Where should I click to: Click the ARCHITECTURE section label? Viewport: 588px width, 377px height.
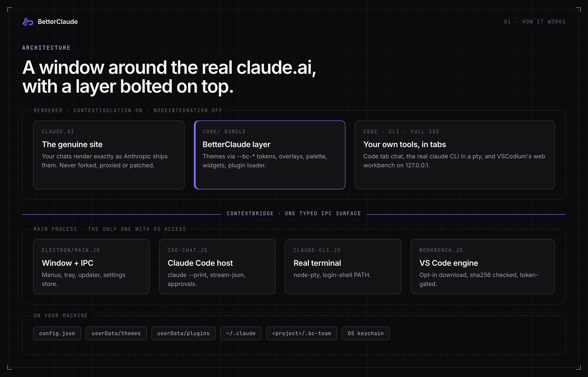46,48
